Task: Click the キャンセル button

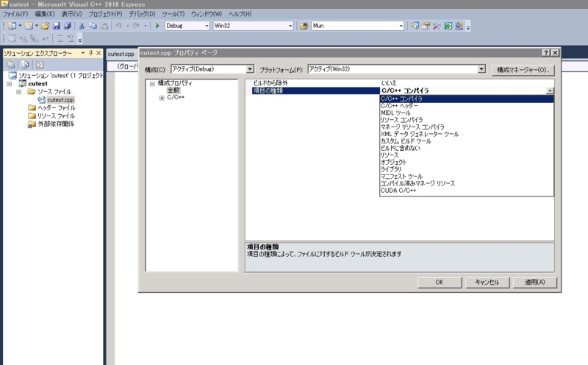Action: 487,283
